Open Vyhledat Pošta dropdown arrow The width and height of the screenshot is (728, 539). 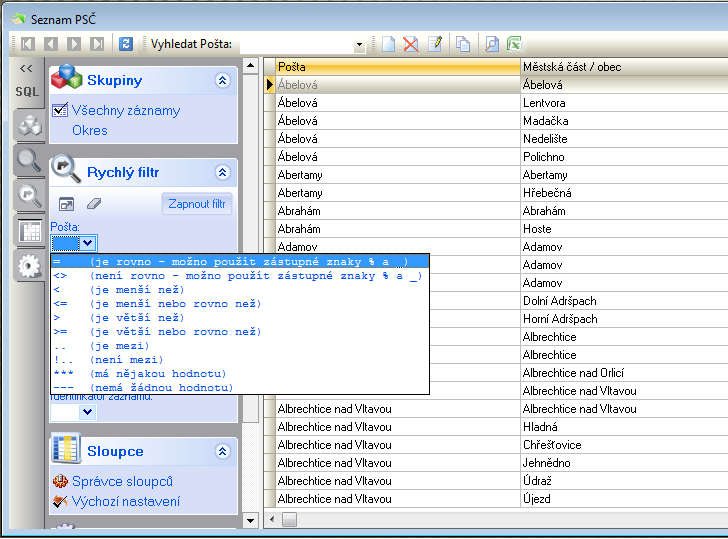coord(359,45)
